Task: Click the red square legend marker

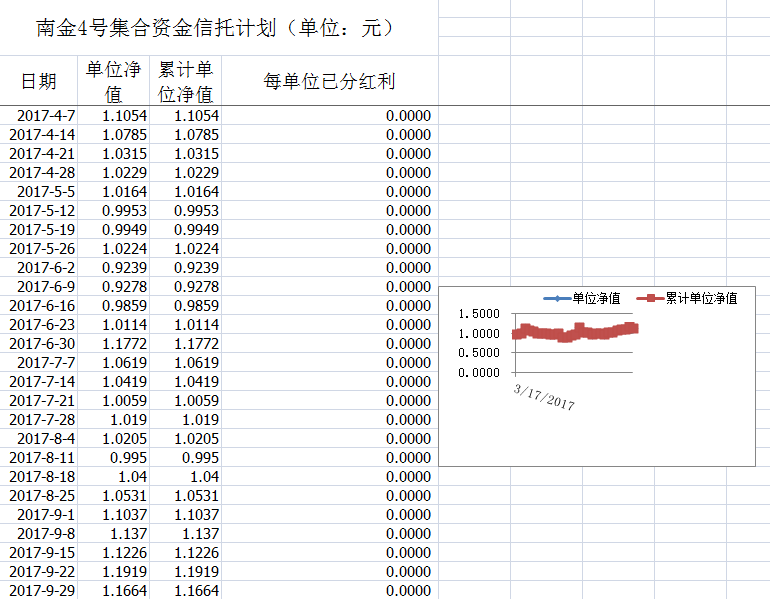Action: [651, 298]
